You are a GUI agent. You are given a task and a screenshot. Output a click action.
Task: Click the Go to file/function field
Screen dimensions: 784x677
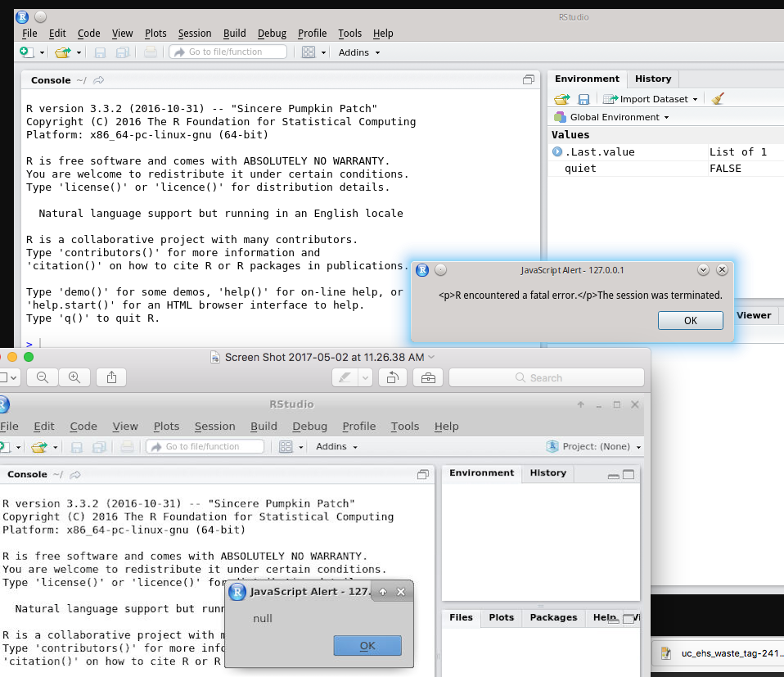(x=228, y=52)
